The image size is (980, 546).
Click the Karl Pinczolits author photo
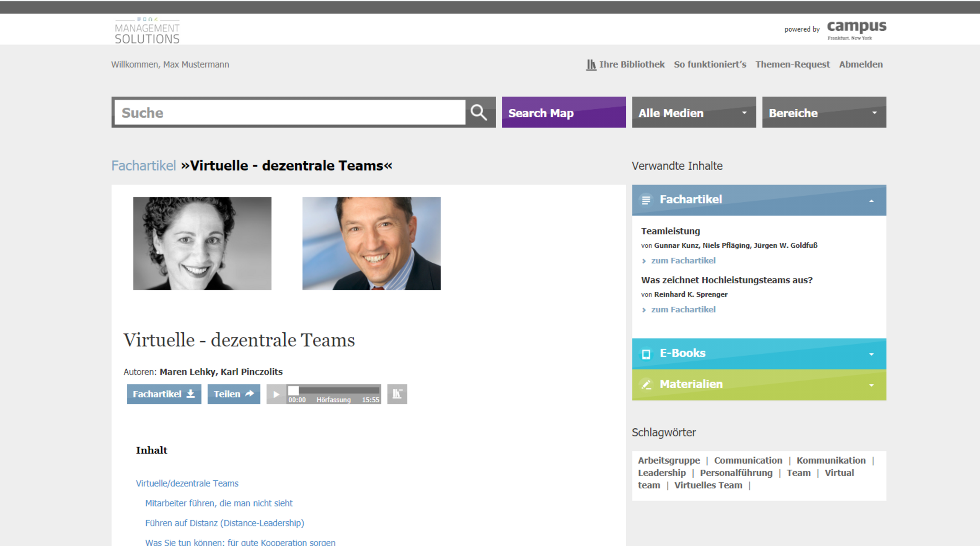(x=371, y=244)
